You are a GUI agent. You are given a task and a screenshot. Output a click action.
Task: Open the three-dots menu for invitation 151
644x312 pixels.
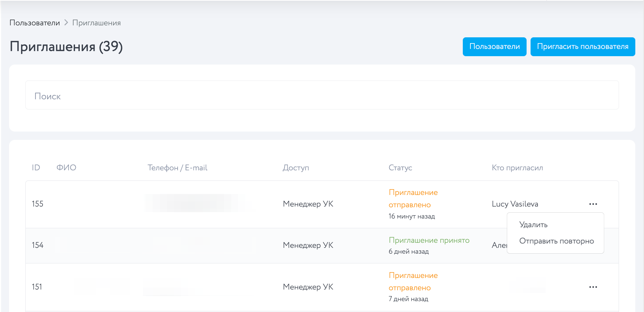point(593,287)
